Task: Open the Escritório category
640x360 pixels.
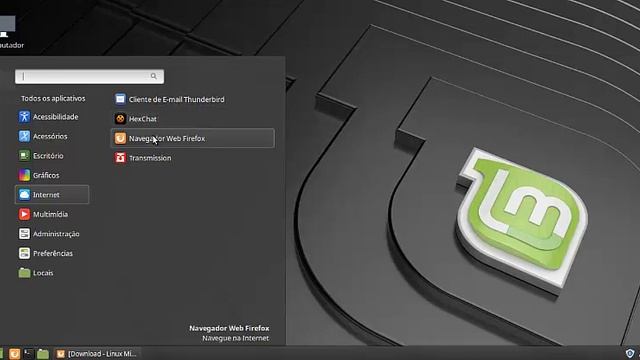Action: 52,156
